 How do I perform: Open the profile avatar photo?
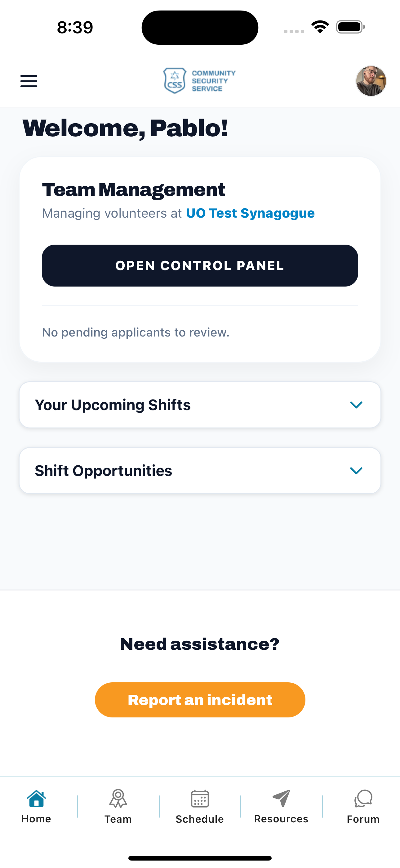click(371, 81)
